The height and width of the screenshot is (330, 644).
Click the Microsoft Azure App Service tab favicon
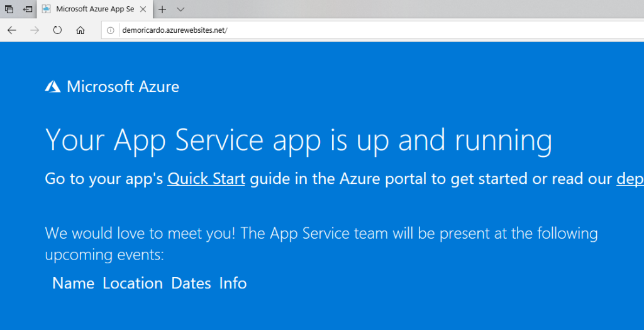47,9
